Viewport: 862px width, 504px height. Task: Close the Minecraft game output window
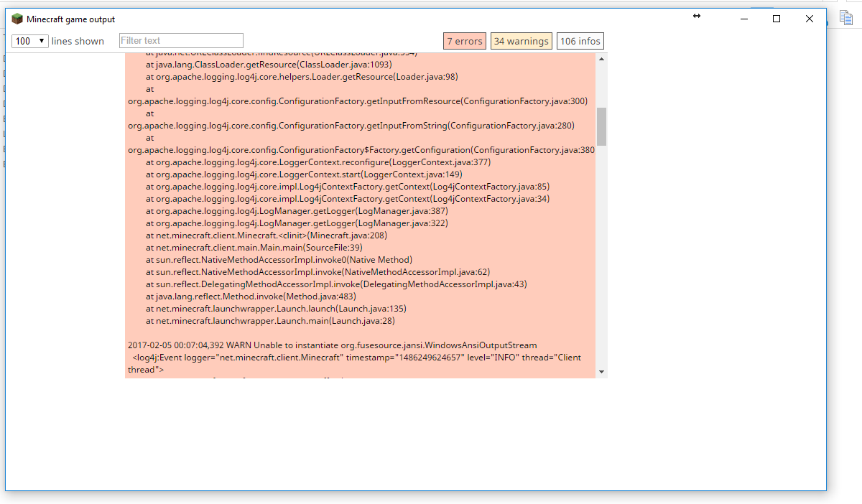coord(810,19)
